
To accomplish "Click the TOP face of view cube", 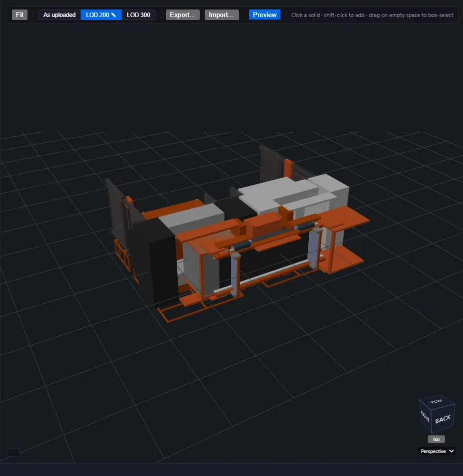I will click(x=436, y=401).
